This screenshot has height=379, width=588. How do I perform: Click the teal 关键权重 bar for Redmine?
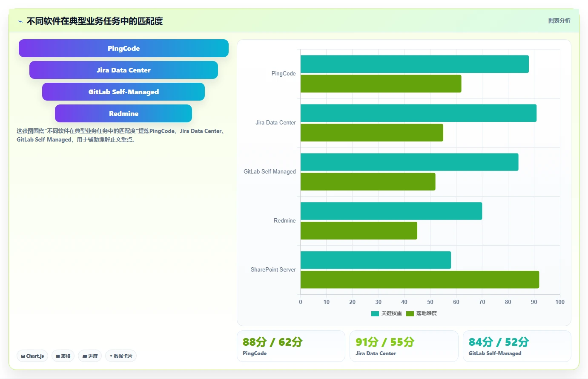click(391, 211)
